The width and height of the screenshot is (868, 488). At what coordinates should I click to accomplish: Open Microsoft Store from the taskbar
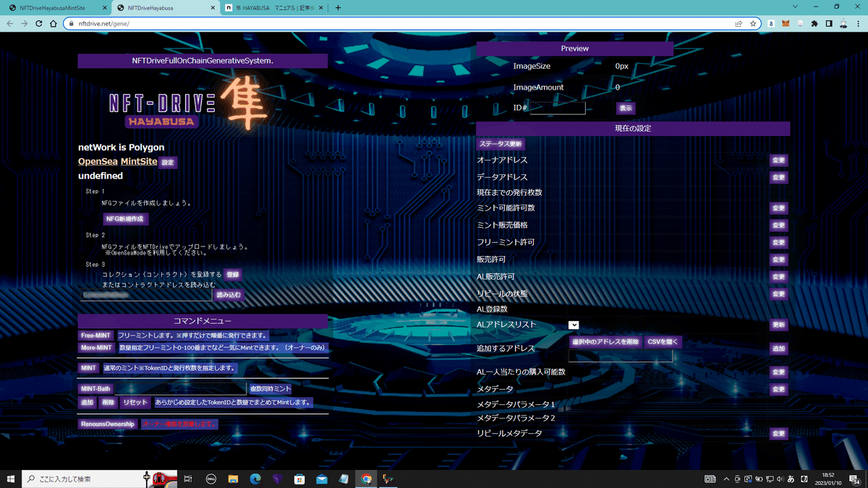[299, 479]
